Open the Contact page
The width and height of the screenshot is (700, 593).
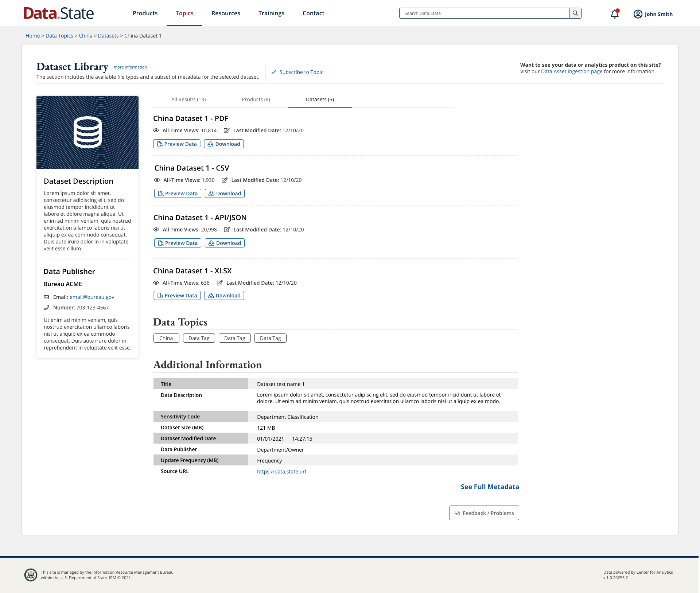coord(313,13)
